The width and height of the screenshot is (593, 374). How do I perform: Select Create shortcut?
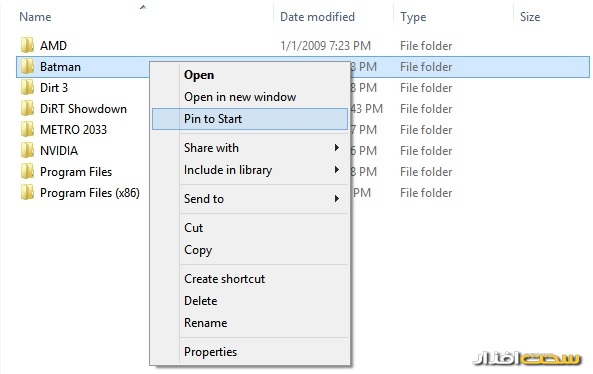[x=250, y=279]
